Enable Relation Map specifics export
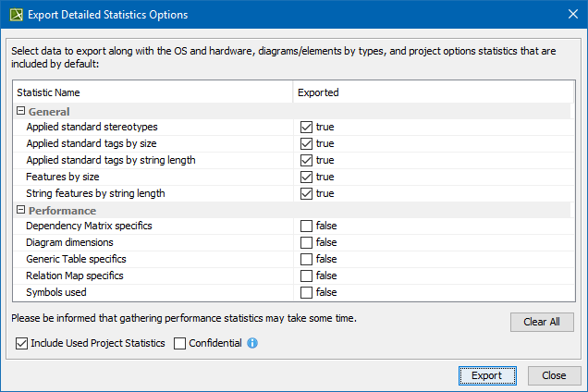The image size is (588, 392). click(x=306, y=276)
